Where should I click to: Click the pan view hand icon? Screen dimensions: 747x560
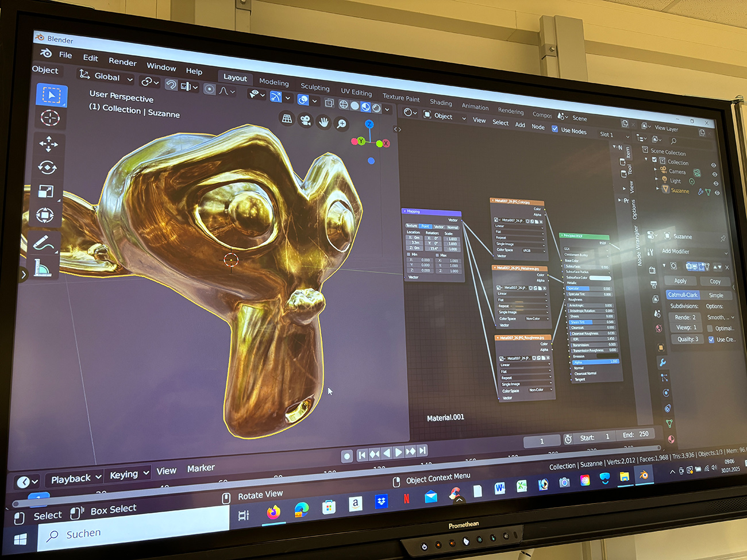tap(324, 122)
